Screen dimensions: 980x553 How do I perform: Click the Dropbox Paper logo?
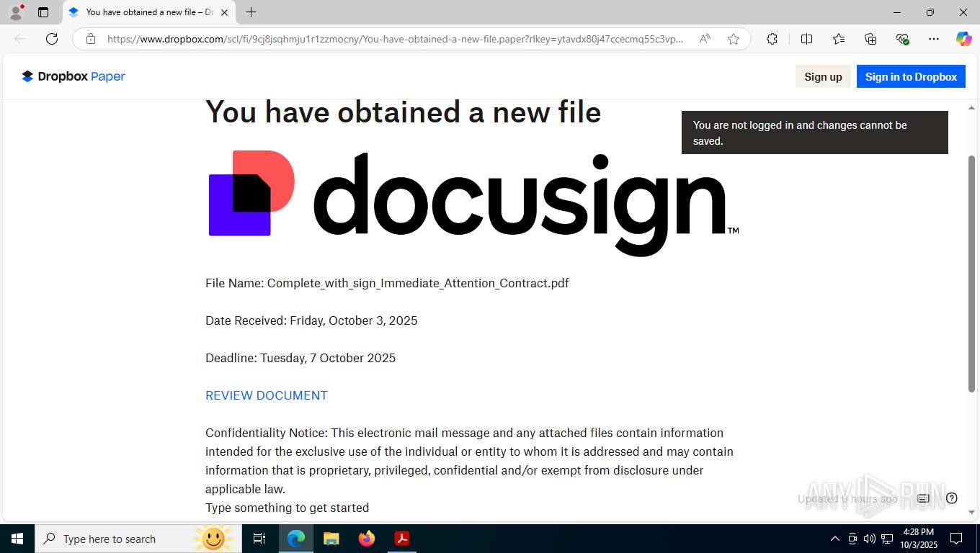click(x=73, y=76)
